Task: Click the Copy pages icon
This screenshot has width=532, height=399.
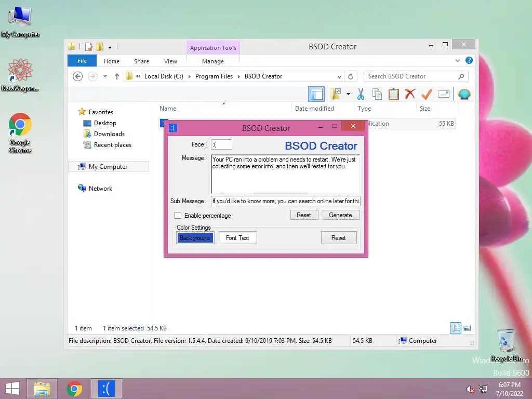Action: 377,94
